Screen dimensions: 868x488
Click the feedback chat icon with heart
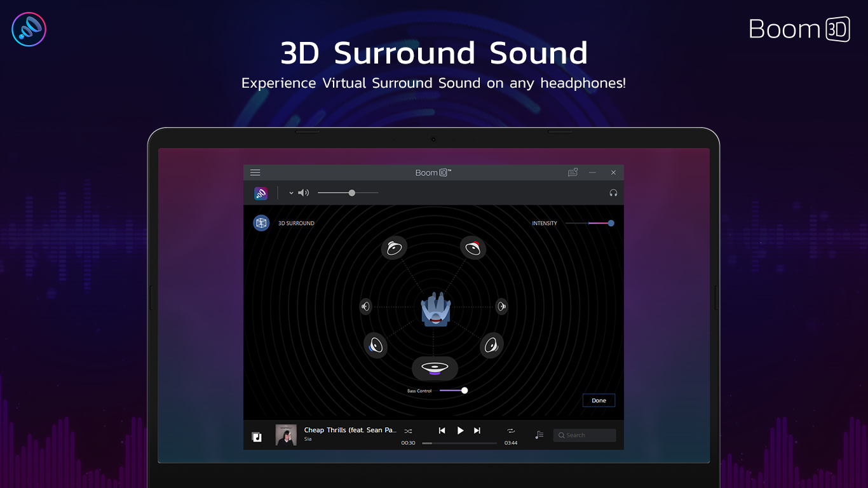click(x=573, y=172)
